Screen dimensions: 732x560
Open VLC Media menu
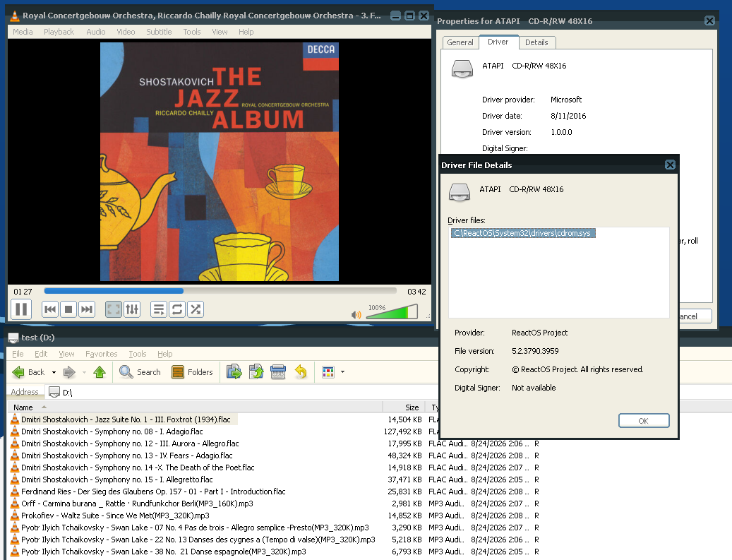point(23,32)
